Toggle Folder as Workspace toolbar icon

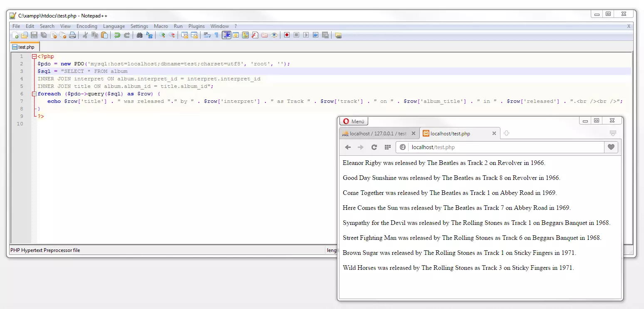tap(265, 35)
